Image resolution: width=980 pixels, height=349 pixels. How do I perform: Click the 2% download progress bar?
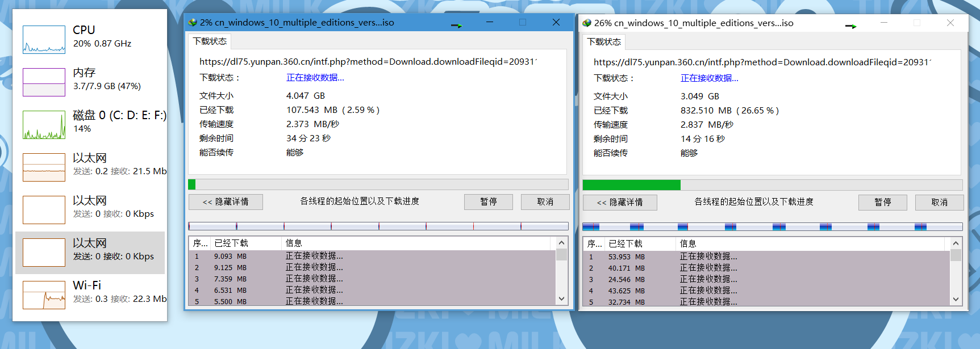(378, 184)
